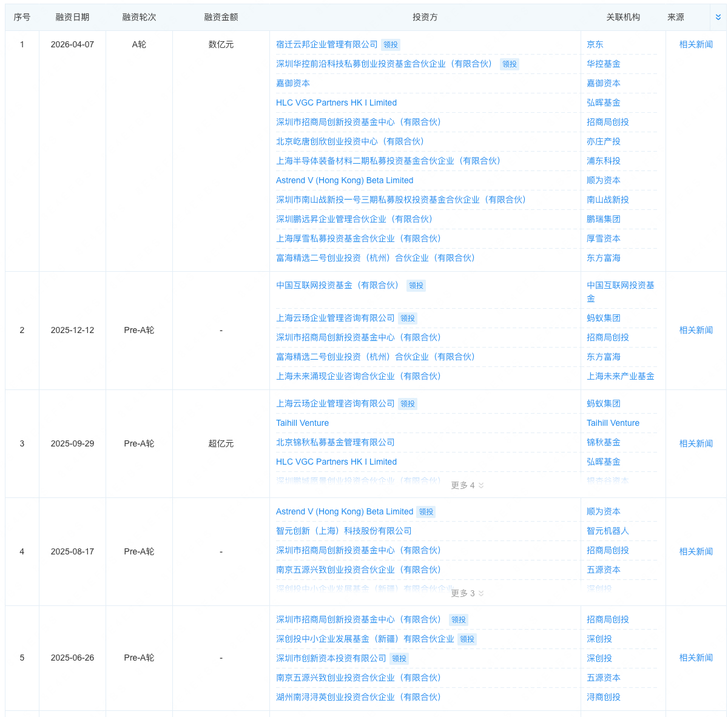
Task: Expand the '更多 3' investors in row 4
Action: 467,593
